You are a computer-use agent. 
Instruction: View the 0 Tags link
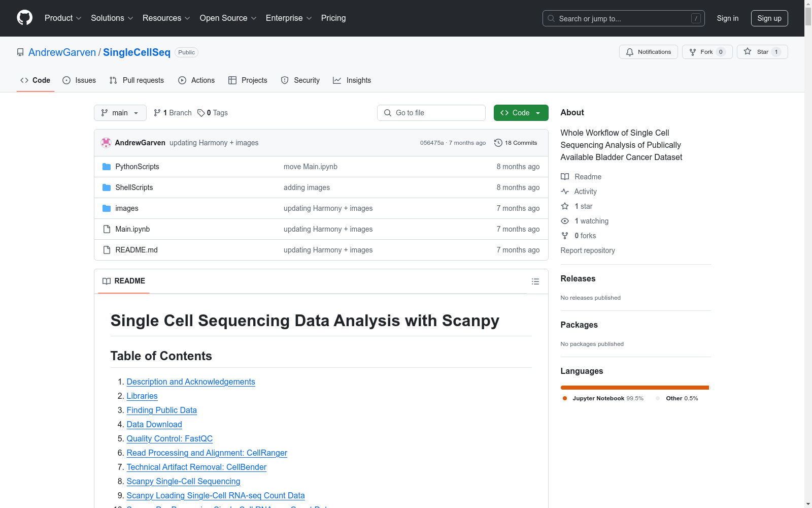[x=213, y=113]
